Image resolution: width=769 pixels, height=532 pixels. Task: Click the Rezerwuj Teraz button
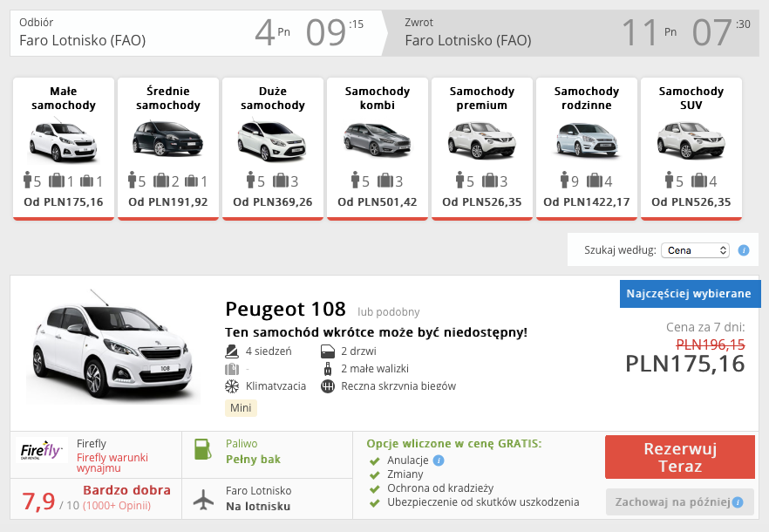(x=680, y=457)
